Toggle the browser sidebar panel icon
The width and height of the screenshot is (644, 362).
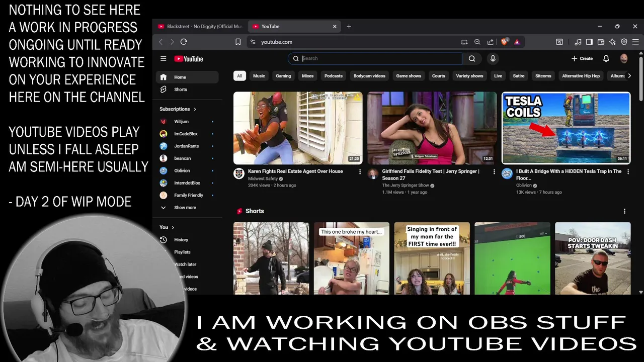coord(589,42)
